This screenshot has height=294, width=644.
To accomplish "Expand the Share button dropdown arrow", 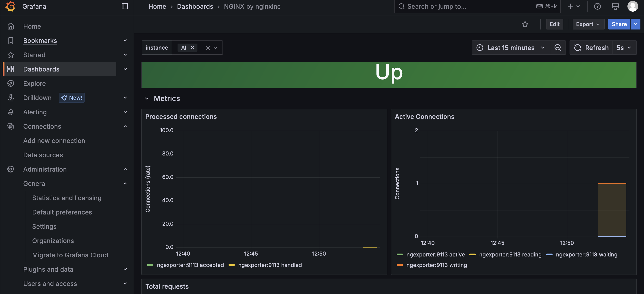I will [635, 24].
